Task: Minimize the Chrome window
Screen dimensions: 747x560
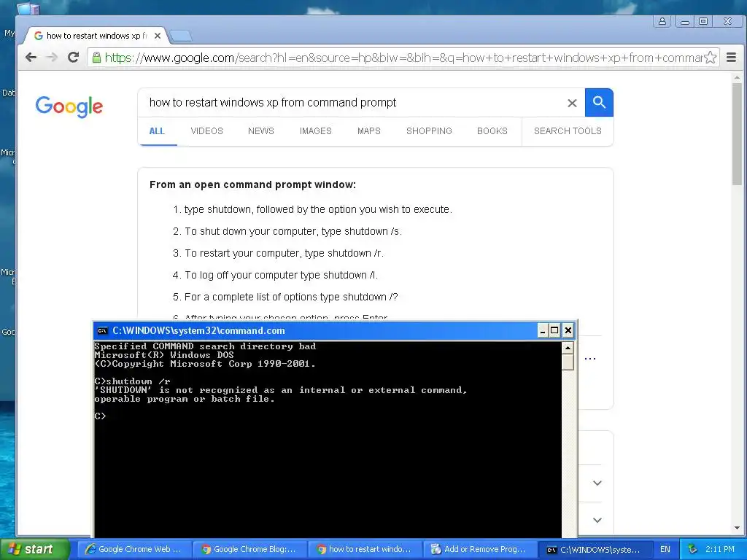Action: 685,21
